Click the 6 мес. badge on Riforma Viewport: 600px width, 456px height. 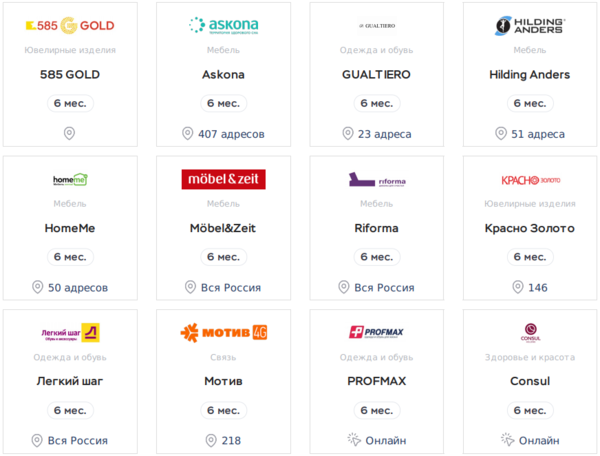[377, 257]
